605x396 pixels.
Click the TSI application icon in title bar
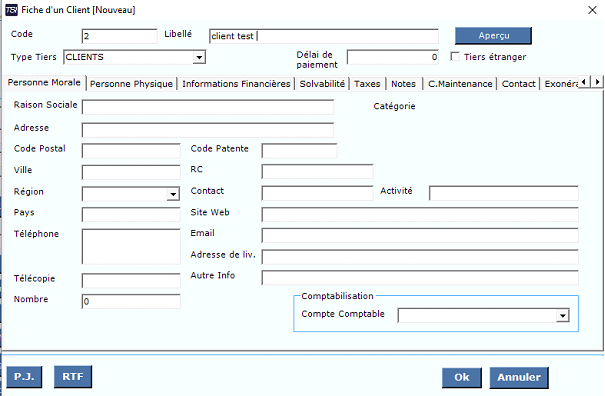[x=11, y=10]
